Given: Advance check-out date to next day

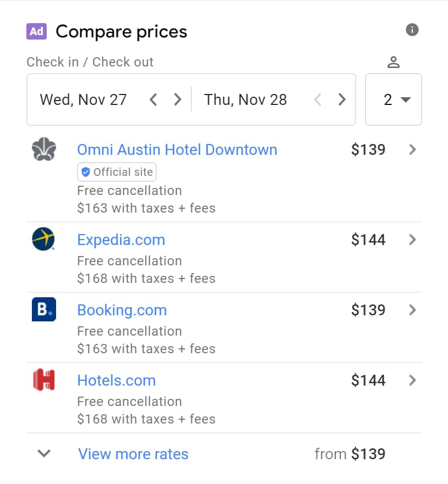Looking at the screenshot, I should 342,99.
